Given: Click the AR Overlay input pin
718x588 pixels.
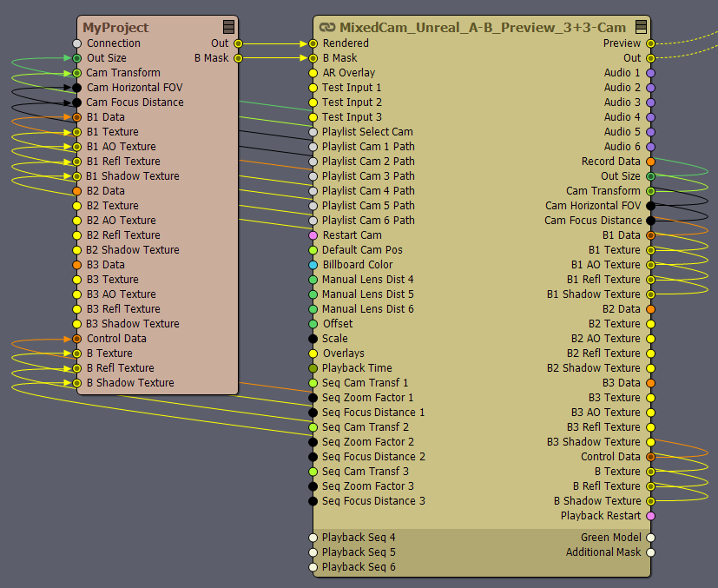Looking at the screenshot, I should pyautogui.click(x=313, y=73).
